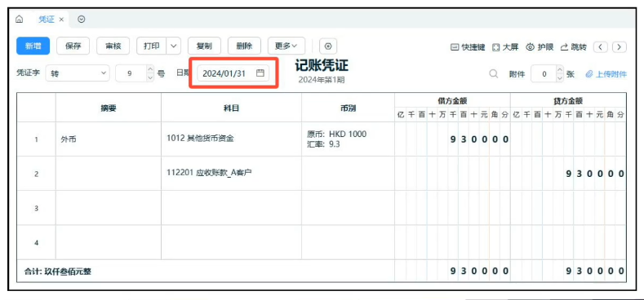Open the 更多 menu
The image size is (644, 300).
tap(286, 46)
